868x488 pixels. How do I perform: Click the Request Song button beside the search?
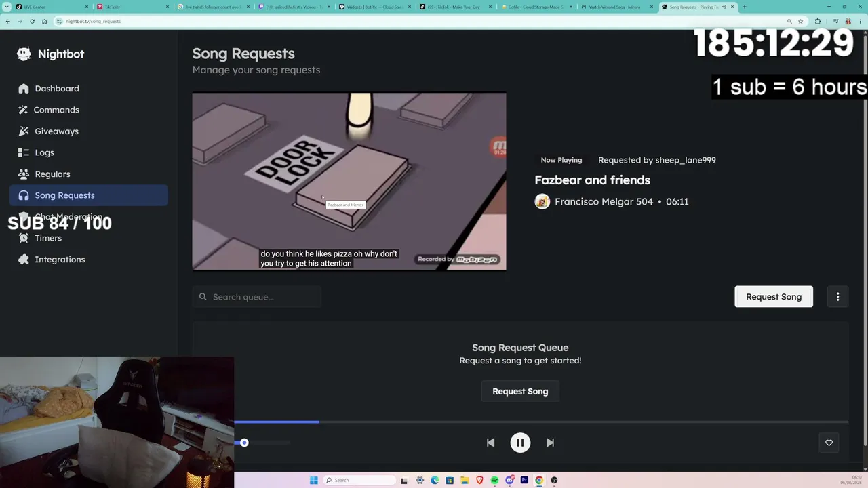tap(774, 297)
